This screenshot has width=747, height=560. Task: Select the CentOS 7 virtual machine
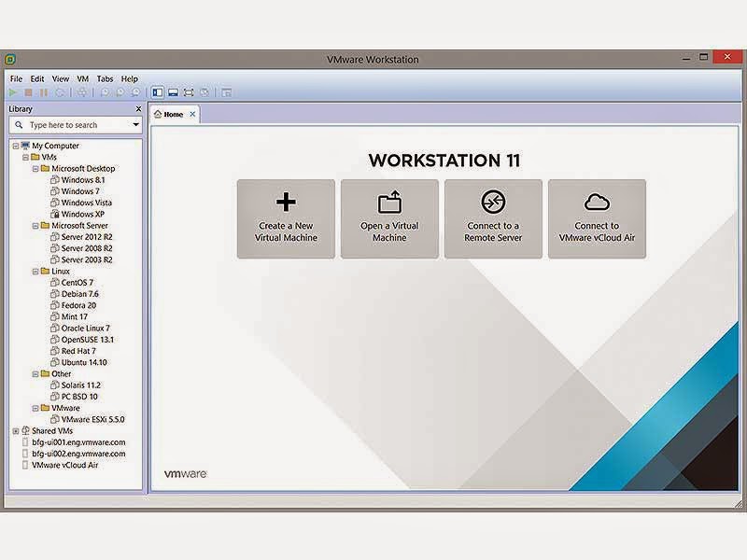[x=69, y=282]
